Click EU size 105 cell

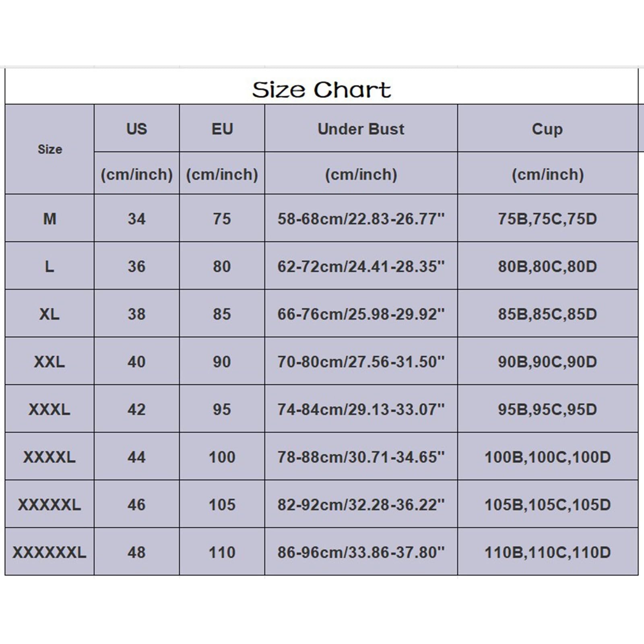tap(222, 505)
